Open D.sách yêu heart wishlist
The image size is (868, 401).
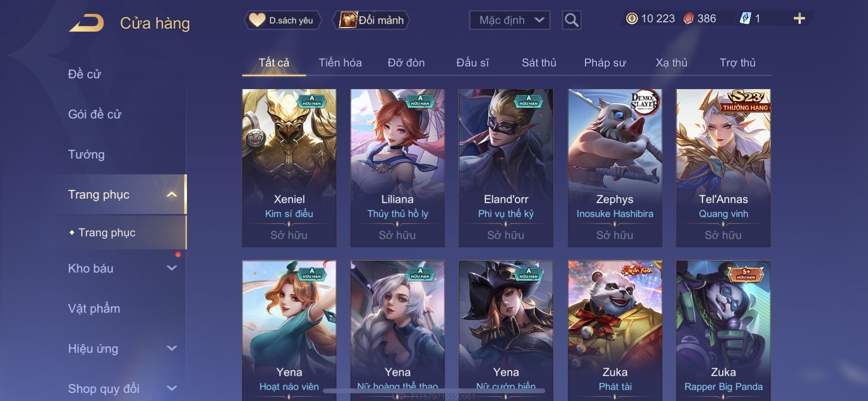click(x=282, y=20)
